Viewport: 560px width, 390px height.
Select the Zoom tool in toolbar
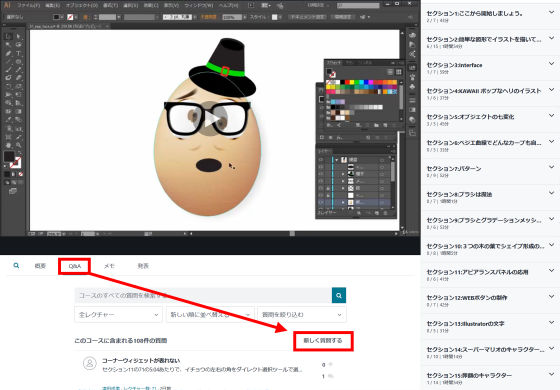19,145
